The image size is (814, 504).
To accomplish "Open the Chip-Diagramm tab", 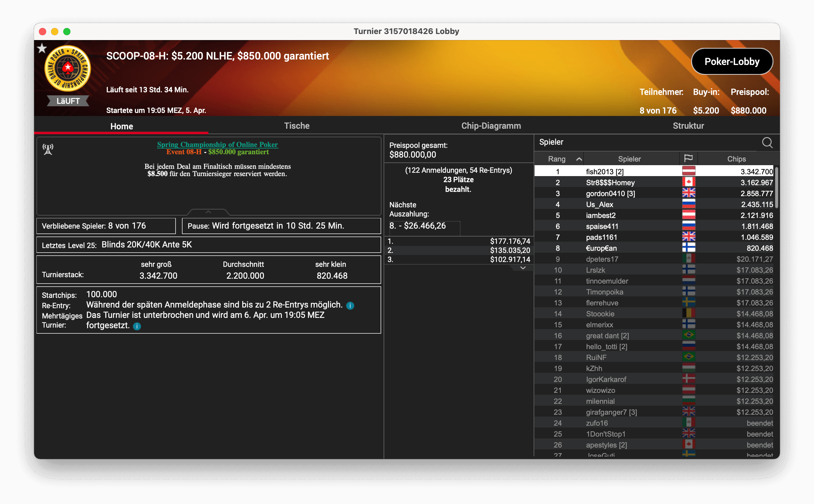I will point(491,126).
